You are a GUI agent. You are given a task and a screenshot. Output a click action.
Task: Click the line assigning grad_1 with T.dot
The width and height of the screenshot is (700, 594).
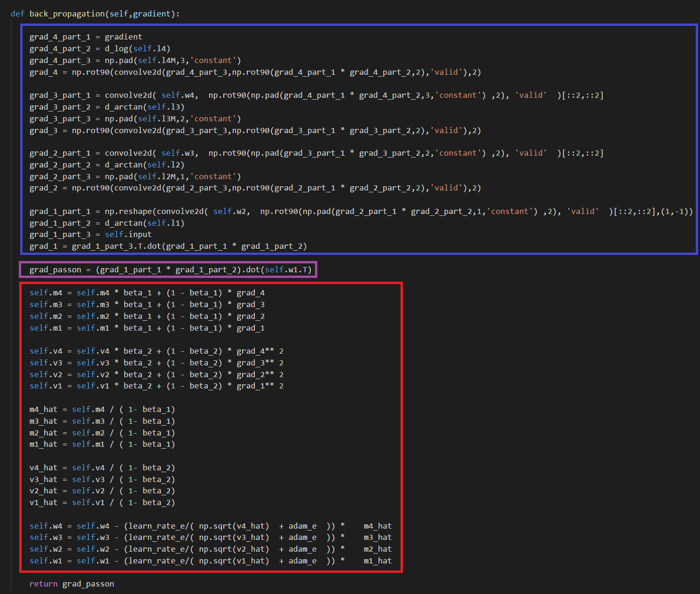click(x=168, y=246)
